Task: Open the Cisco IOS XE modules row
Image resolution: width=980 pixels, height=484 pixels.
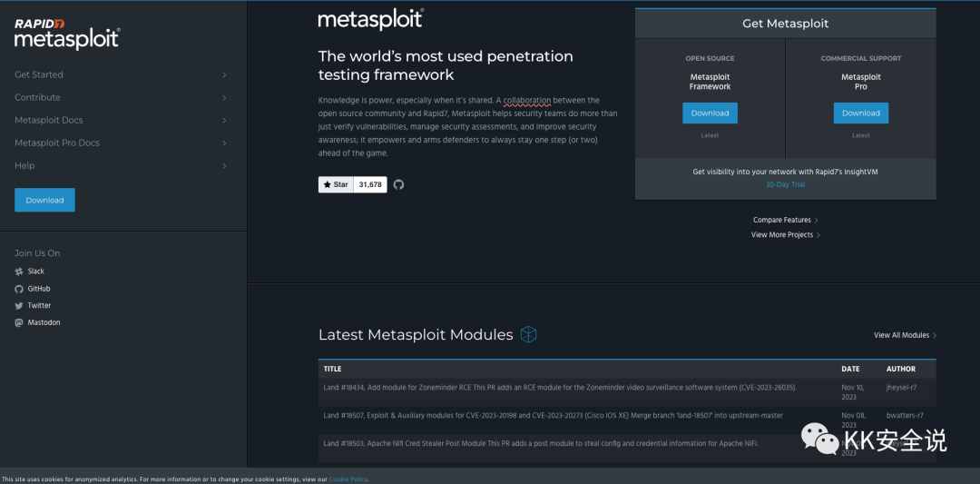Action: click(627, 420)
